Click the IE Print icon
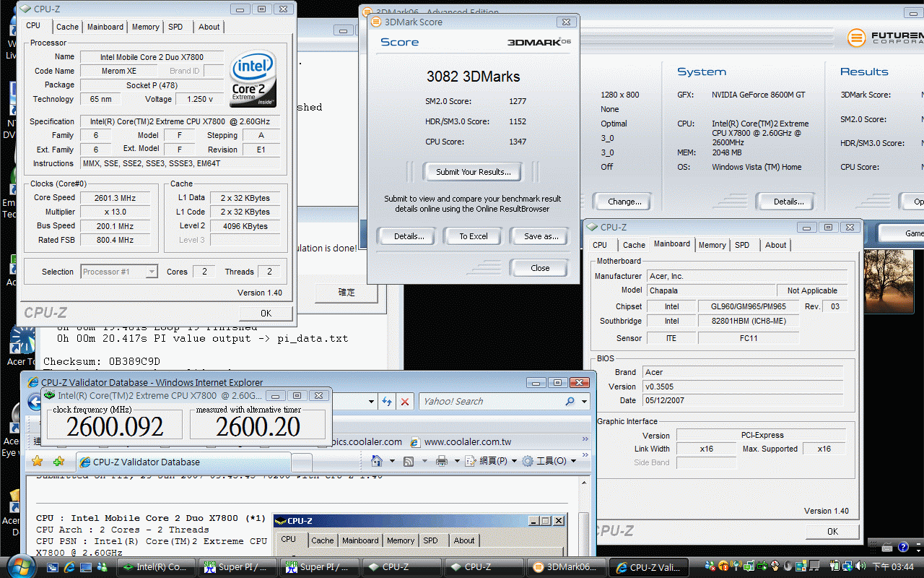The image size is (924, 578). pyautogui.click(x=442, y=461)
